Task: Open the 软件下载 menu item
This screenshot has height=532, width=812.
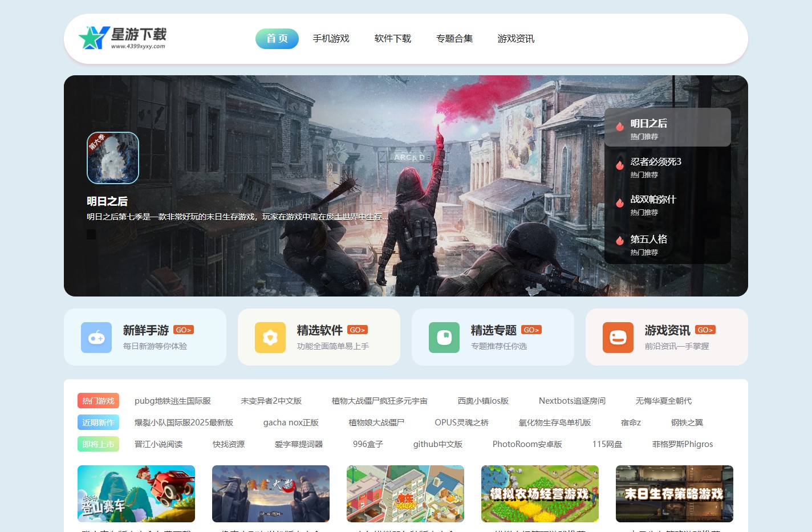Action: click(x=393, y=39)
